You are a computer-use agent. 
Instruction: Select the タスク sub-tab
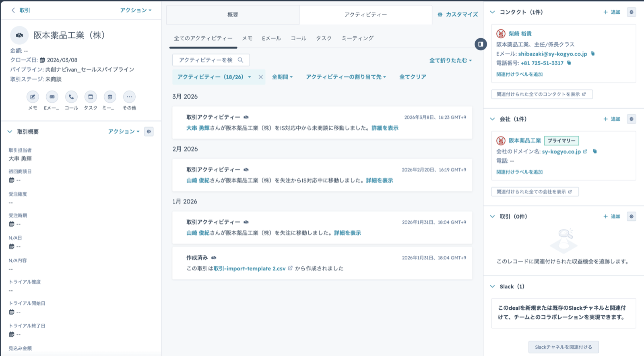tap(324, 38)
